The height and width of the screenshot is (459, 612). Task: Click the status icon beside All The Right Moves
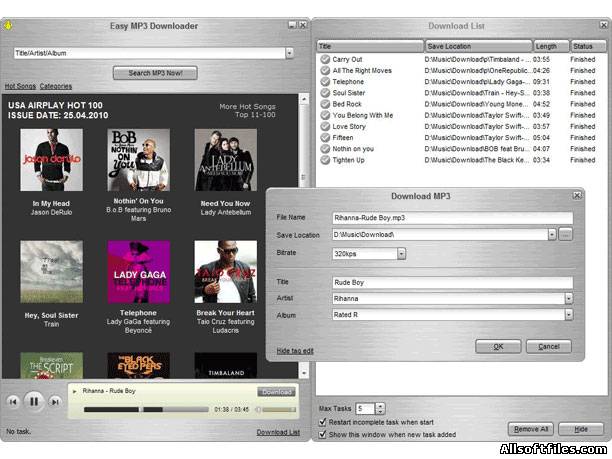tap(325, 71)
